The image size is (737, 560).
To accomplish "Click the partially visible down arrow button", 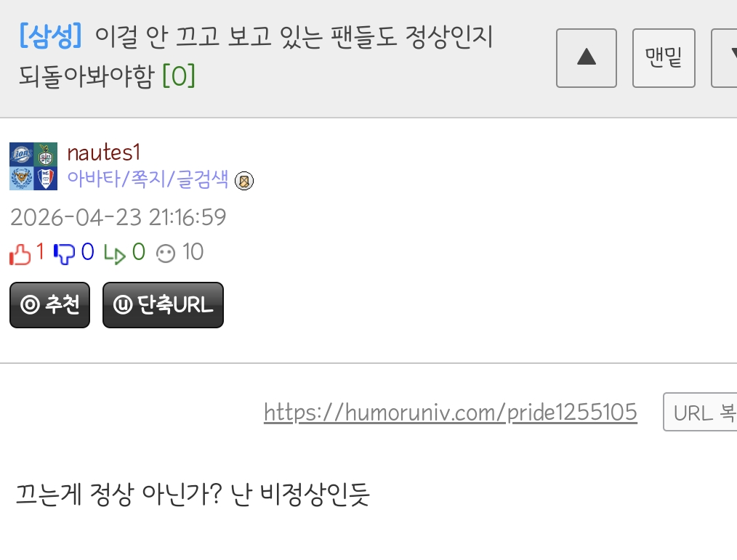I will (725, 58).
